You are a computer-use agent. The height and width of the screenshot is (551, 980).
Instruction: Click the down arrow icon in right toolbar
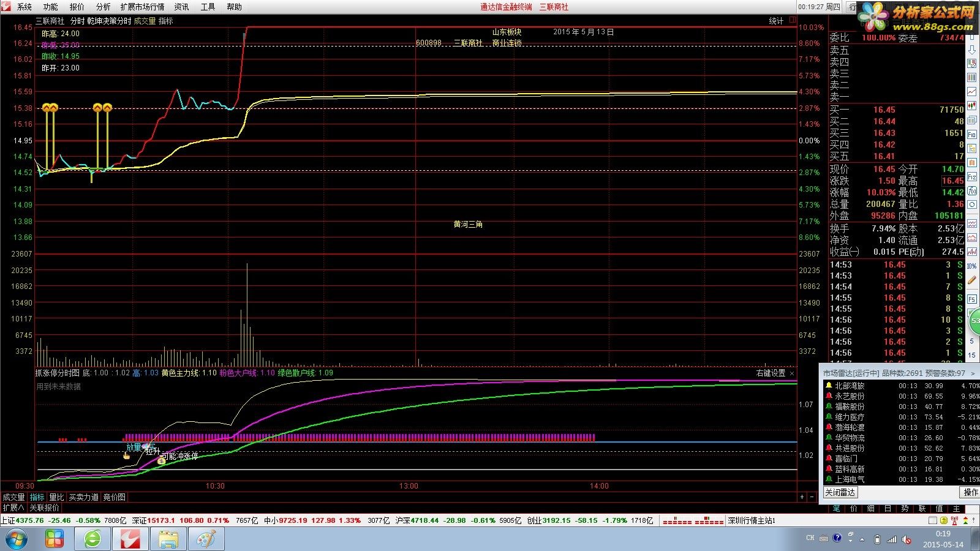[x=972, y=50]
